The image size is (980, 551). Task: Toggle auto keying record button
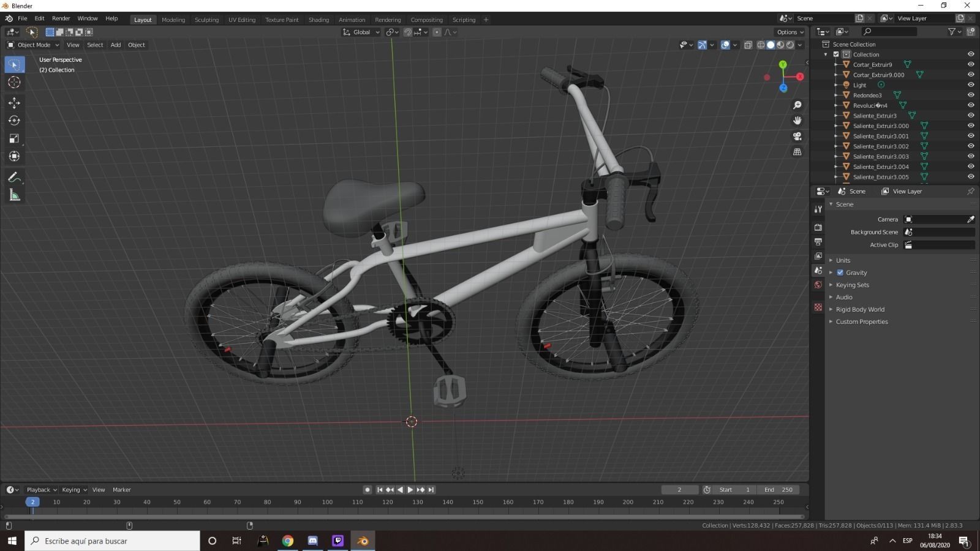[x=367, y=490]
